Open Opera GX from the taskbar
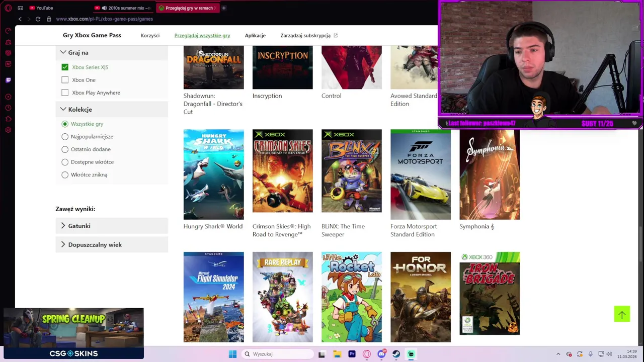Screen dimensions: 644x362 click(x=367, y=354)
